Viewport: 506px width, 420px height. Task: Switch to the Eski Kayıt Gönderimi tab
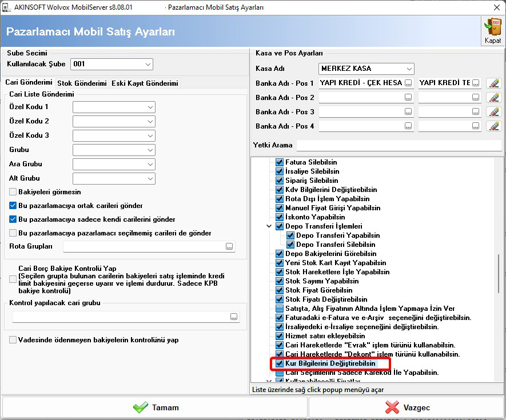pyautogui.click(x=145, y=83)
